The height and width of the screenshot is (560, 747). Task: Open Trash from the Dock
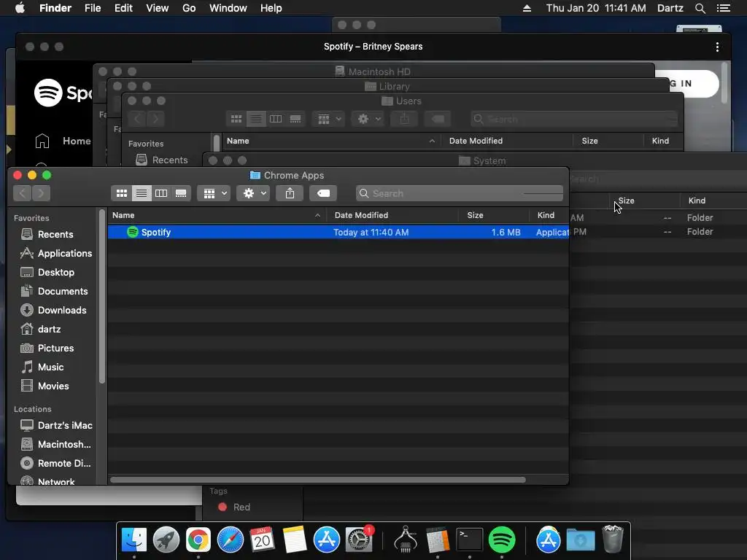pos(613,540)
